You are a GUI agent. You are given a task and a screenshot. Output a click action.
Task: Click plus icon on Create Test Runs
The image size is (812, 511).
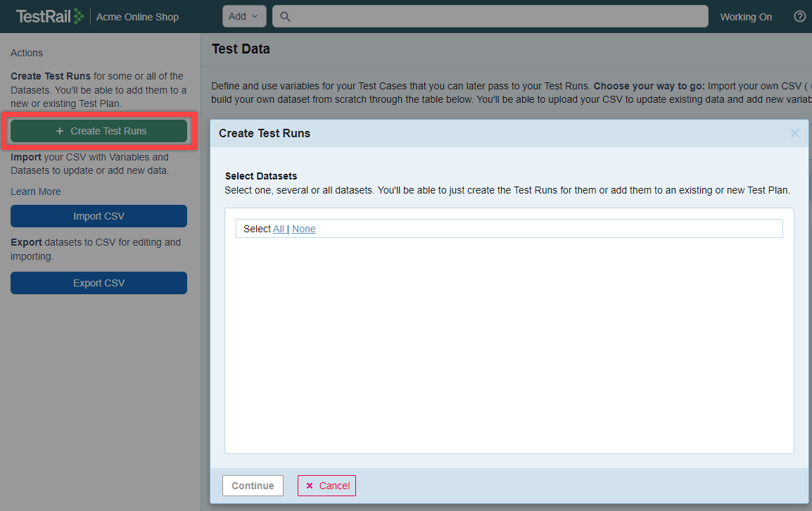click(x=60, y=131)
